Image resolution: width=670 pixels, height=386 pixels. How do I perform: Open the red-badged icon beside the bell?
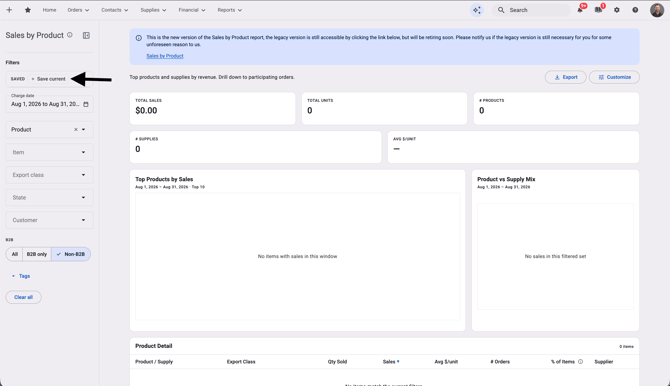click(598, 10)
